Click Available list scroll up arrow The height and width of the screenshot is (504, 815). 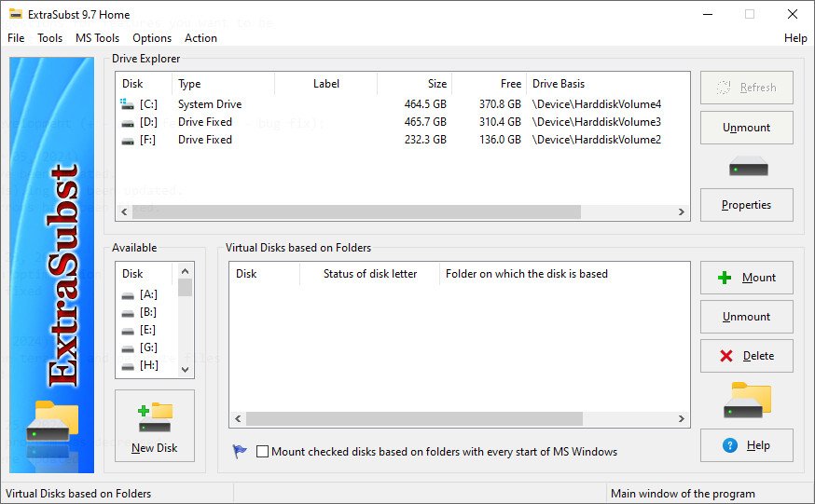tap(185, 271)
